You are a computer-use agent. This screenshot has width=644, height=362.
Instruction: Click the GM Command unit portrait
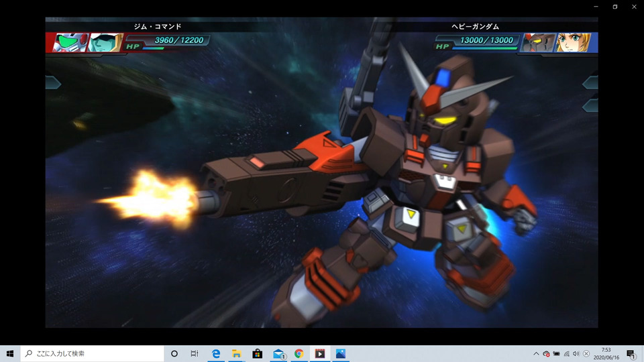point(70,42)
